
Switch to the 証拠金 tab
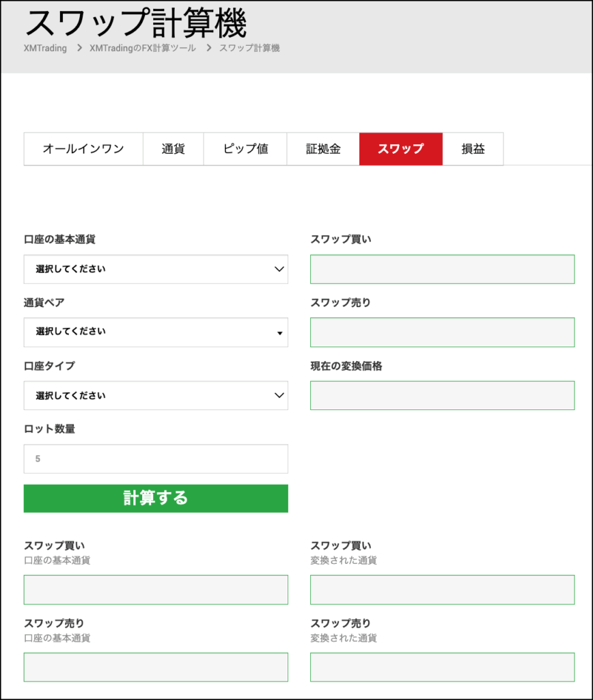coord(322,149)
